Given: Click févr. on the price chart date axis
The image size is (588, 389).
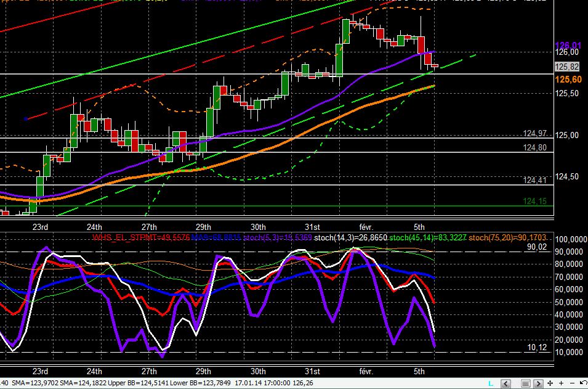Looking at the screenshot, I should [x=366, y=227].
